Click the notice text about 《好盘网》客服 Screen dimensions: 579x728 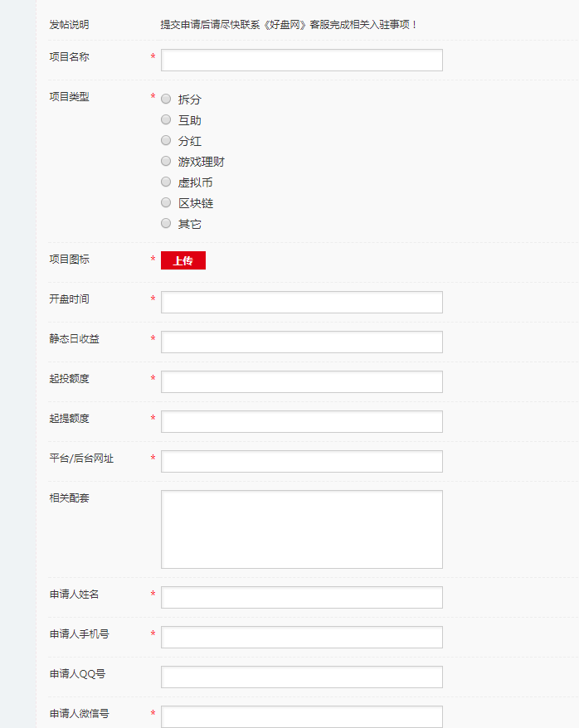[x=289, y=25]
